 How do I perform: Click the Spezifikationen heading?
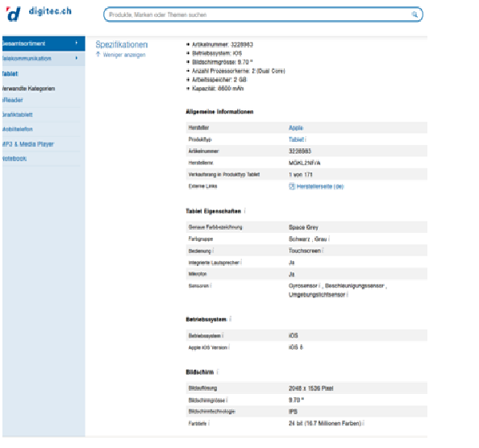(x=122, y=44)
